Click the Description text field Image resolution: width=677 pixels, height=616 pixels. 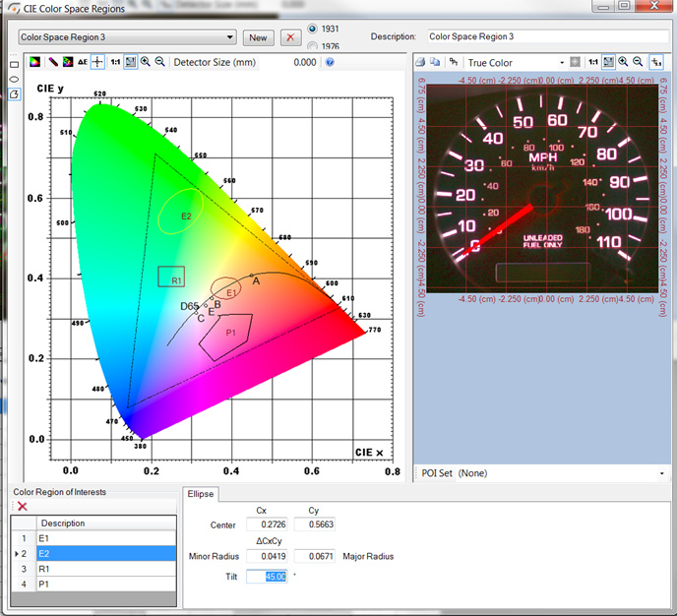point(547,37)
